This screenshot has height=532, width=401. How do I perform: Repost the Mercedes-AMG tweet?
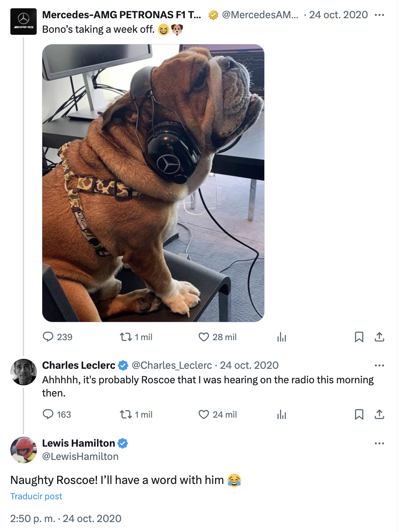(126, 337)
